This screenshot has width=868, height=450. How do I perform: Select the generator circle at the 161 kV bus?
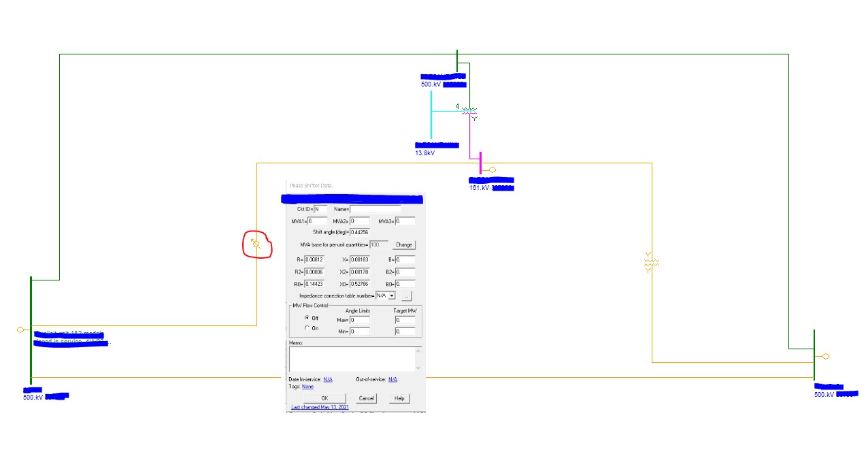click(x=492, y=170)
